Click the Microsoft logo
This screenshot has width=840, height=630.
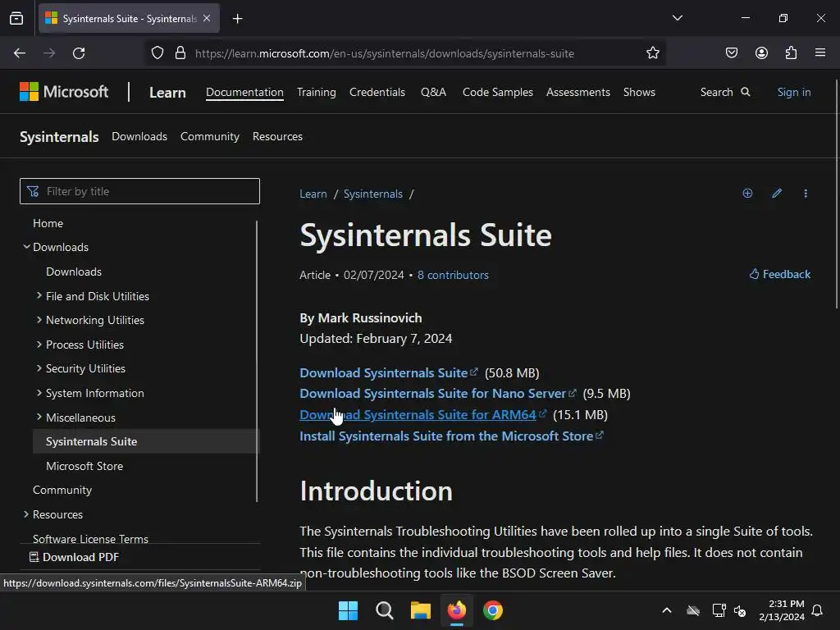tap(64, 92)
